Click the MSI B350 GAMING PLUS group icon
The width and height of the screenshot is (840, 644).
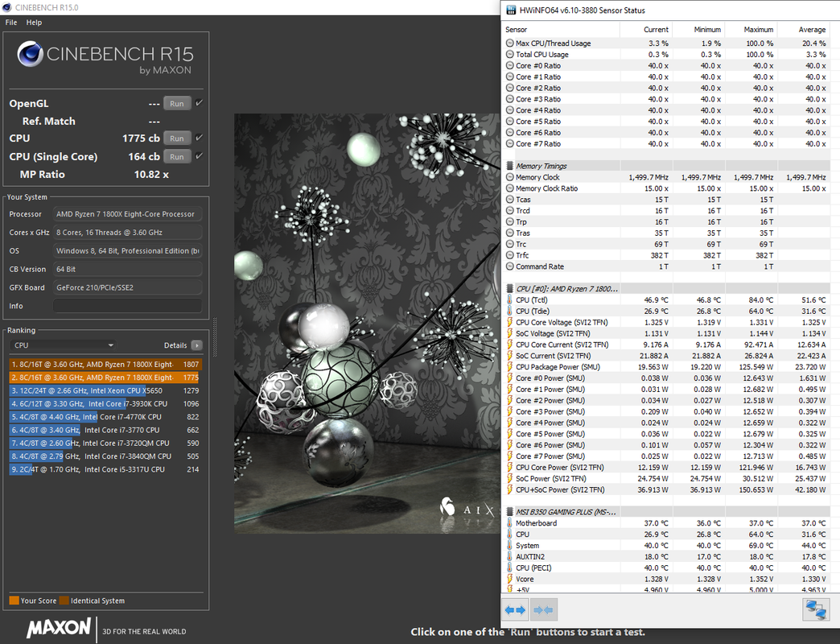(x=510, y=512)
